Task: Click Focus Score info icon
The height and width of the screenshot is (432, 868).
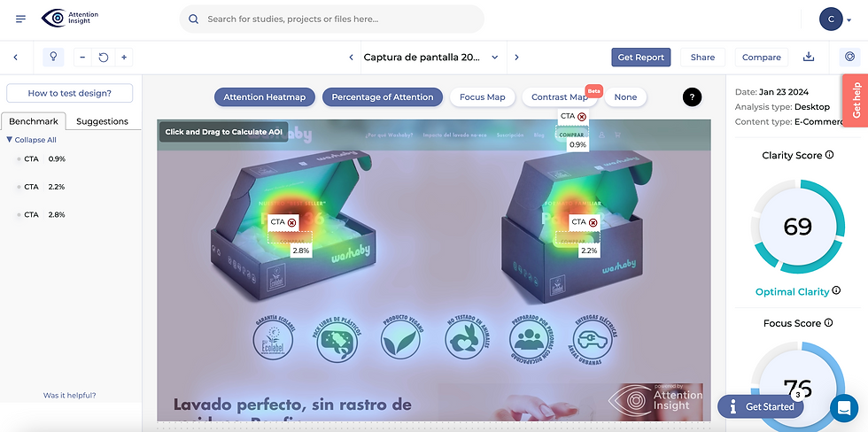Action: pyautogui.click(x=829, y=322)
